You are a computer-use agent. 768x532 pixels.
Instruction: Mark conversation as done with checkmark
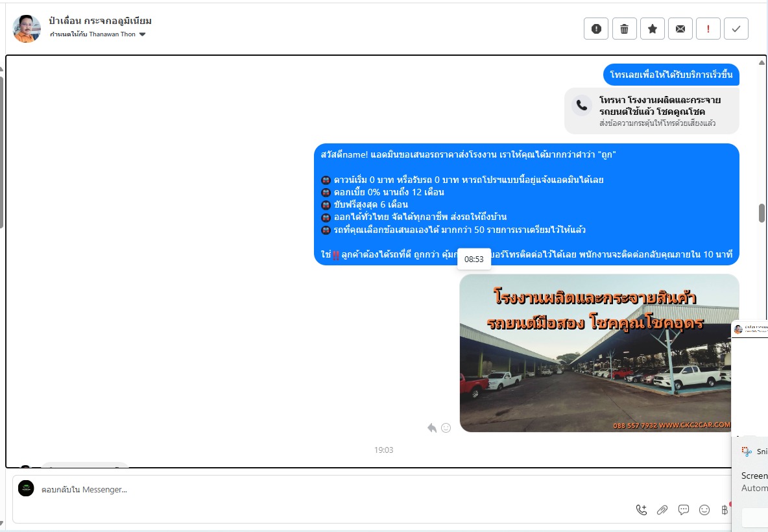[x=736, y=29]
